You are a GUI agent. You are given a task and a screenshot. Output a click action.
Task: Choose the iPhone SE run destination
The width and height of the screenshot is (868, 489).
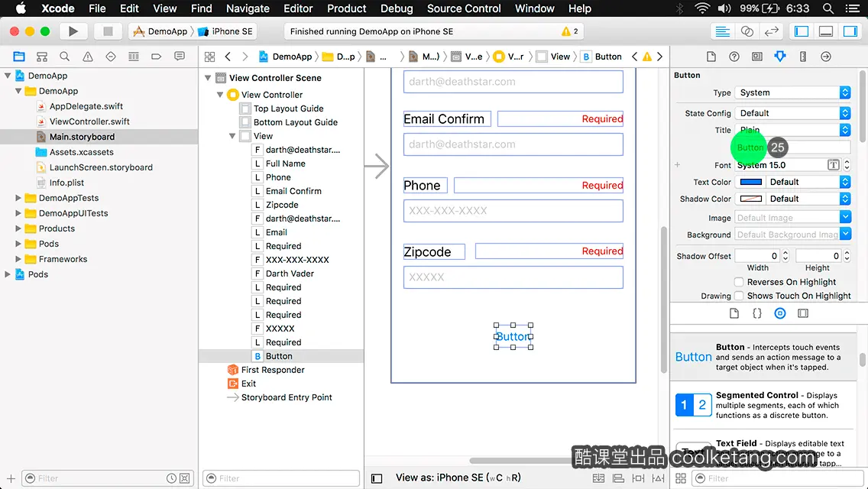point(226,31)
